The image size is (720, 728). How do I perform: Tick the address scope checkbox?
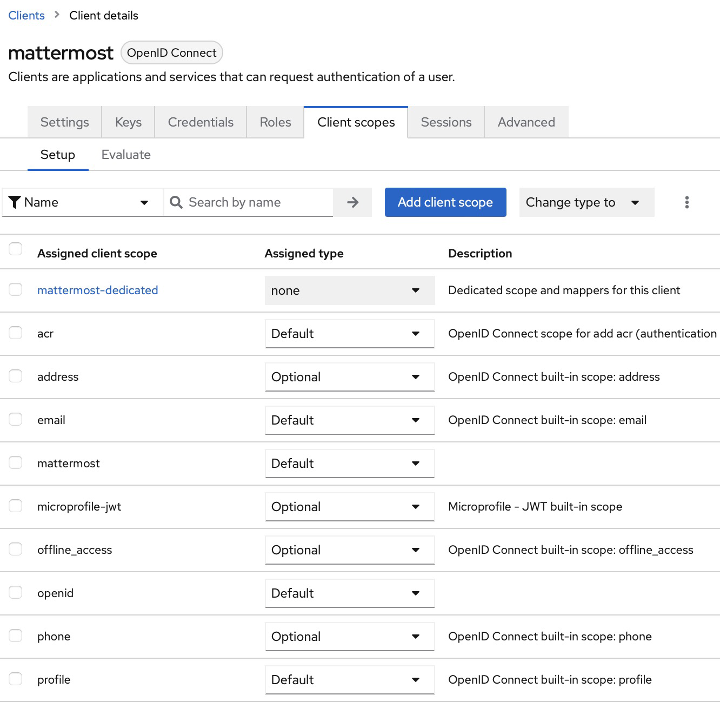tap(16, 376)
